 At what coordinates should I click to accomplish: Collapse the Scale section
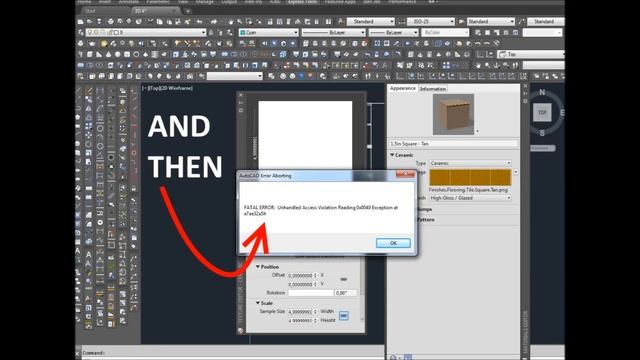coord(258,303)
